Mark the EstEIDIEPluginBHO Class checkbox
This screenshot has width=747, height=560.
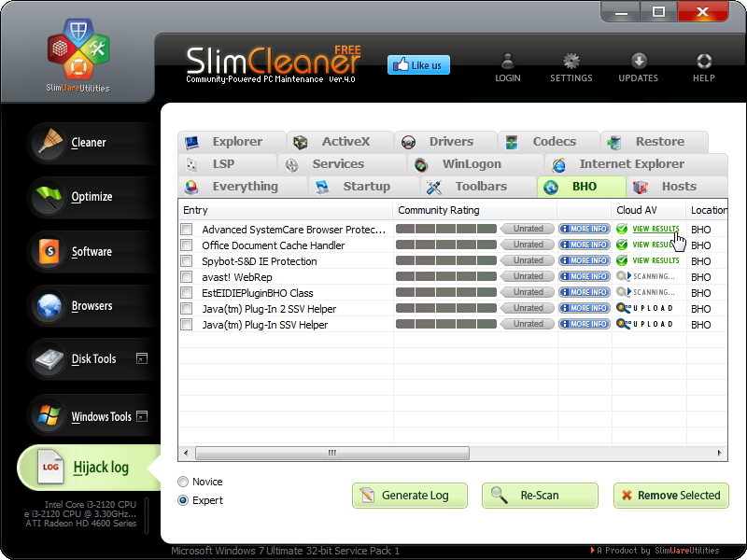186,292
